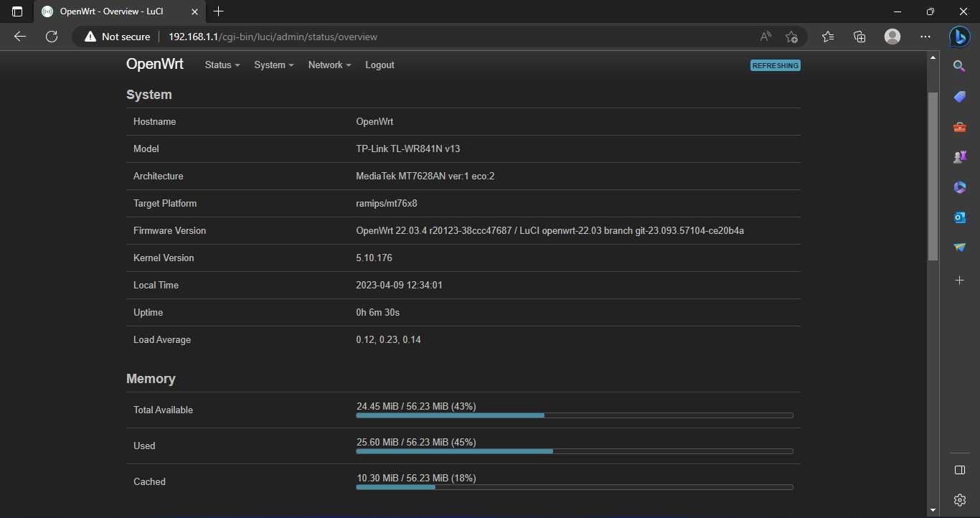Open sidebar Microsoft 365 icon
The height and width of the screenshot is (518, 980).
tap(960, 187)
